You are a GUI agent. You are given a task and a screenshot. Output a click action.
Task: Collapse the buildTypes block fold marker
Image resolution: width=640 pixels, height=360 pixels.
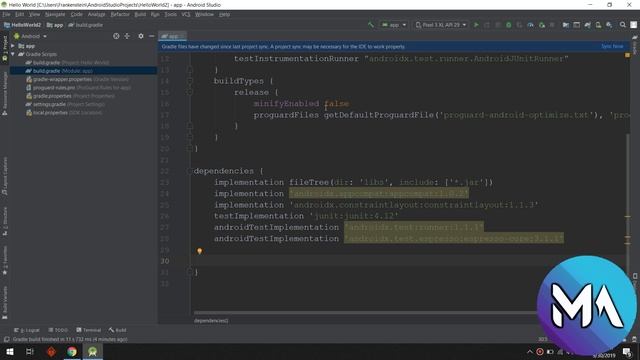[189, 81]
